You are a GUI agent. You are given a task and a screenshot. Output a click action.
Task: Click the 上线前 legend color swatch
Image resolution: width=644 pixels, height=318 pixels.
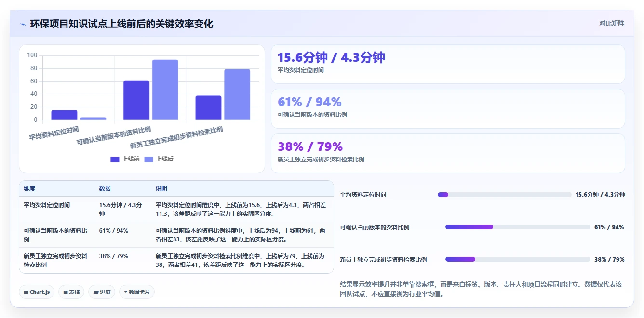(x=115, y=159)
